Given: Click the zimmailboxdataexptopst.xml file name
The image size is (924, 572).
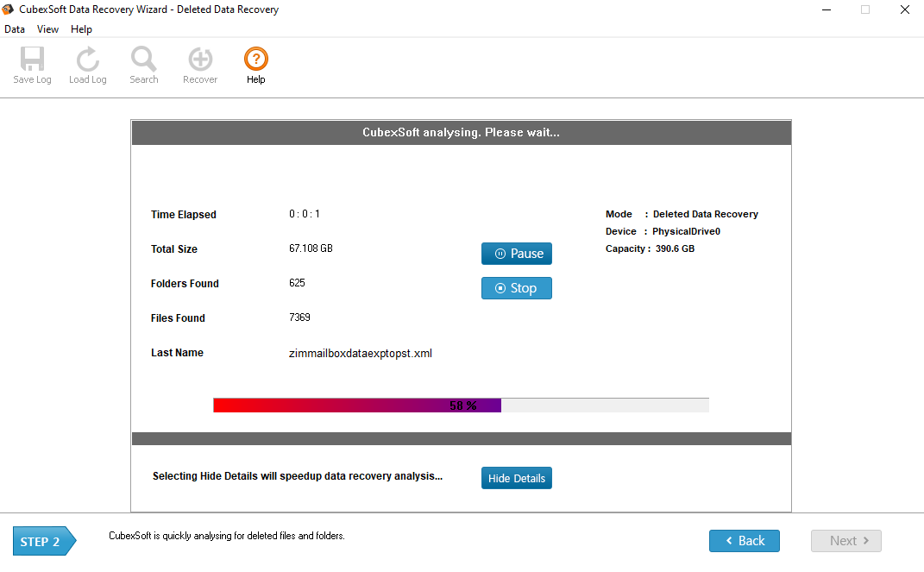Looking at the screenshot, I should 360,353.
